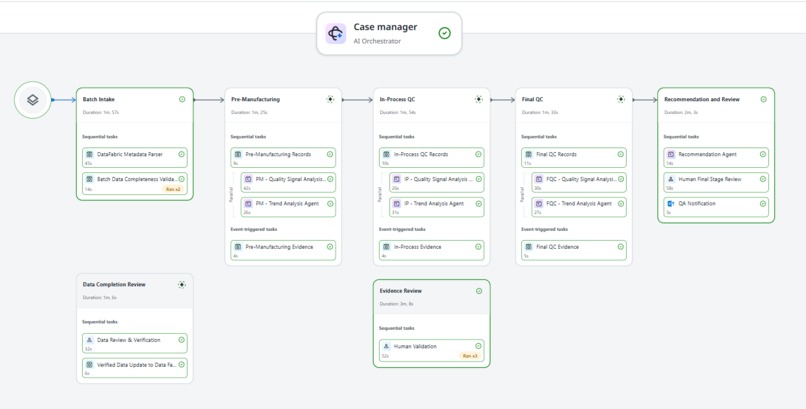Viewport: 806px width, 409px height.
Task: Click the PM - Quality Signal Analysis agent icon
Action: coord(248,179)
